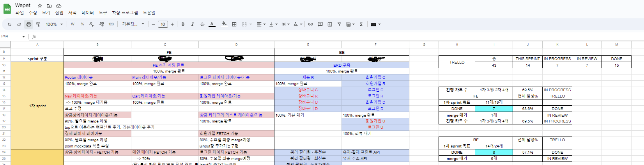
Task: Toggle bold formatting
Action: (183, 24)
